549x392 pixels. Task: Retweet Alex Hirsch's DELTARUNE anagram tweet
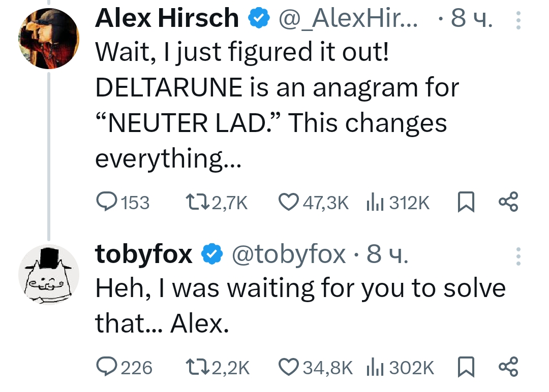click(x=196, y=203)
